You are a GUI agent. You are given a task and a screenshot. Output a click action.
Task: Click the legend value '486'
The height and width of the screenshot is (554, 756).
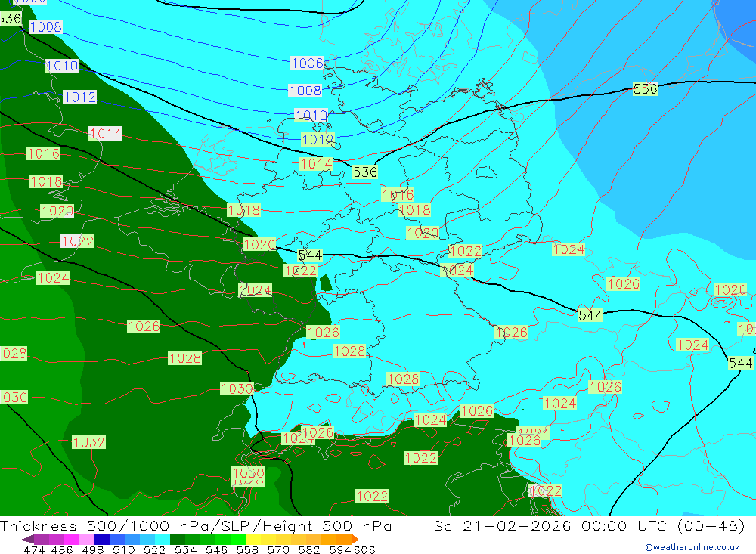[60, 549]
